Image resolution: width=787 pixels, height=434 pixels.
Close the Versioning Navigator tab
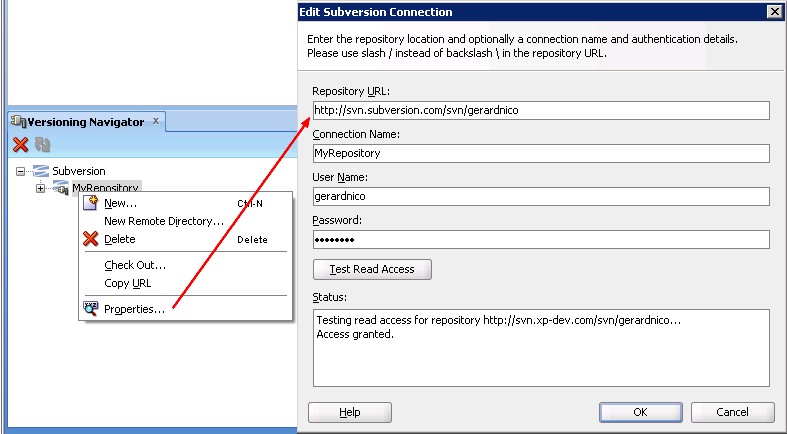[x=156, y=122]
